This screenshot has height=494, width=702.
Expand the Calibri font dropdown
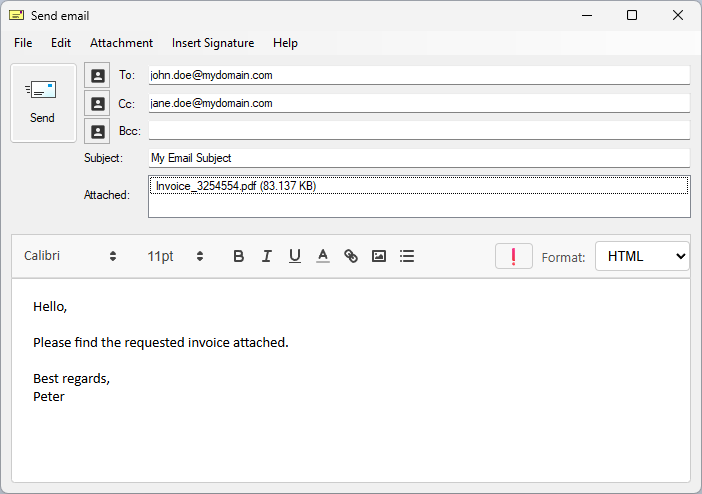pos(70,256)
